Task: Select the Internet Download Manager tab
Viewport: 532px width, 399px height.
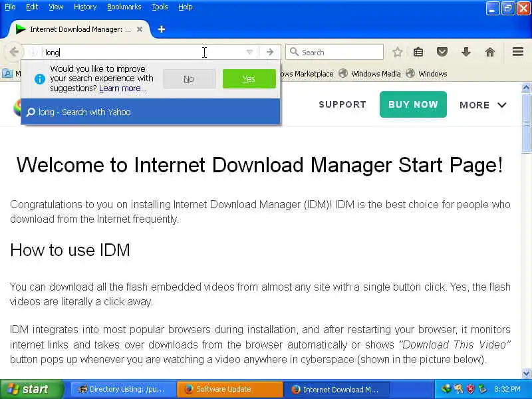Action: 80,29
